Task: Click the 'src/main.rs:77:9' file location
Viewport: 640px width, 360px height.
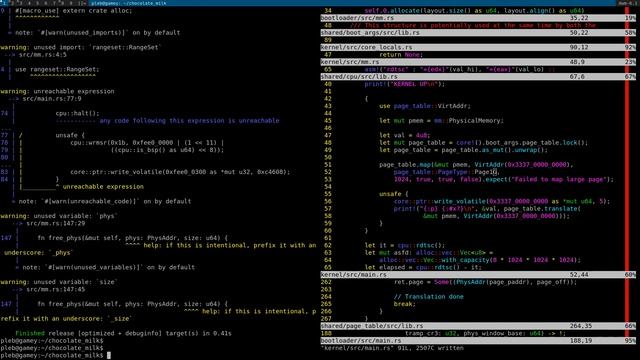Action: (51, 99)
